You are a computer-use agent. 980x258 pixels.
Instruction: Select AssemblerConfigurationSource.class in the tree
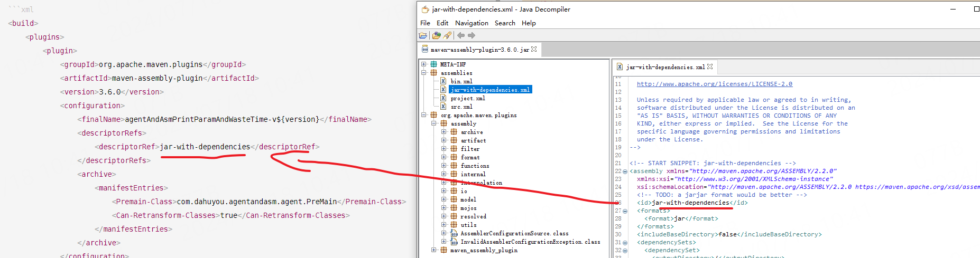tap(514, 233)
